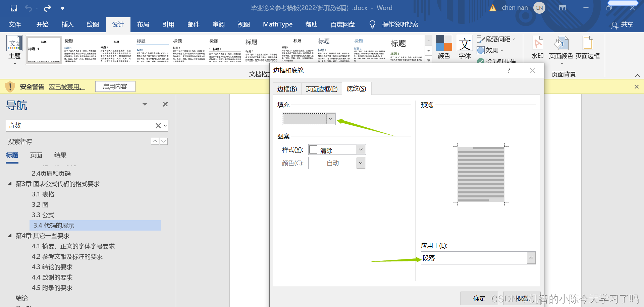Click 取消 in the borders and shading dialog
This screenshot has height=307, width=644.
522,298
